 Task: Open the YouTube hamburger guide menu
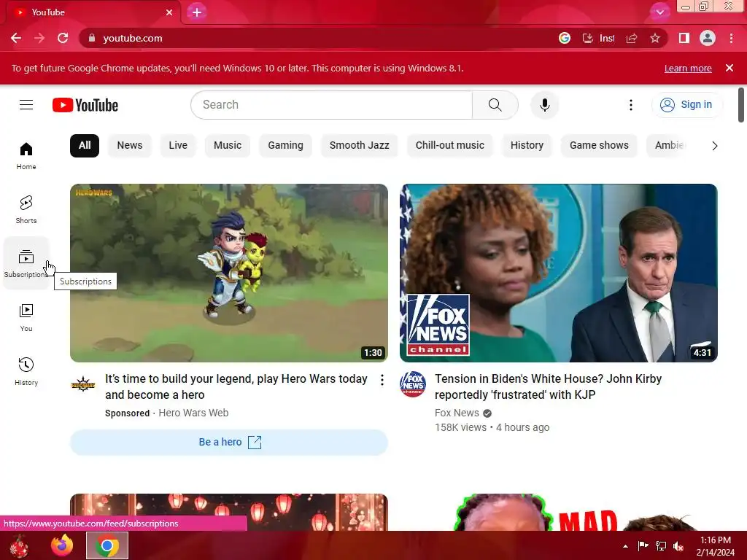(26, 105)
